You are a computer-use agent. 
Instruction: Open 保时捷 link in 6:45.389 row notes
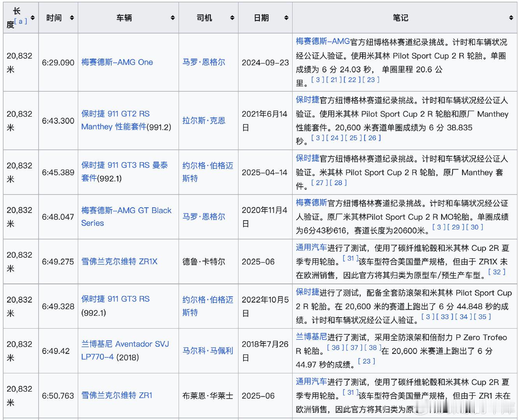tap(307, 158)
